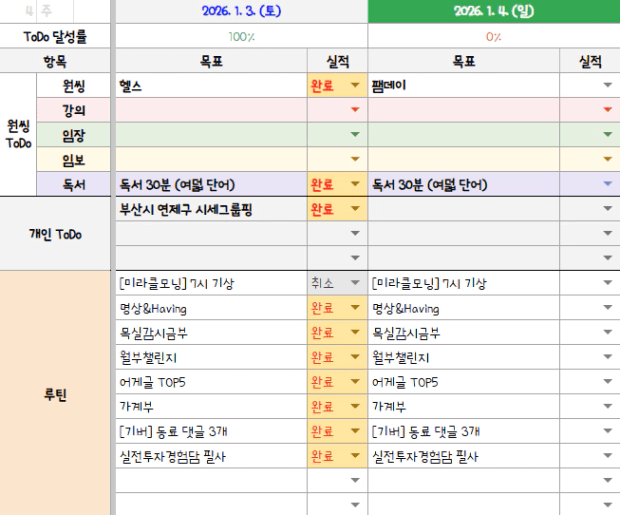Open the 완료 dropdown beside 헬스

[x=355, y=85]
